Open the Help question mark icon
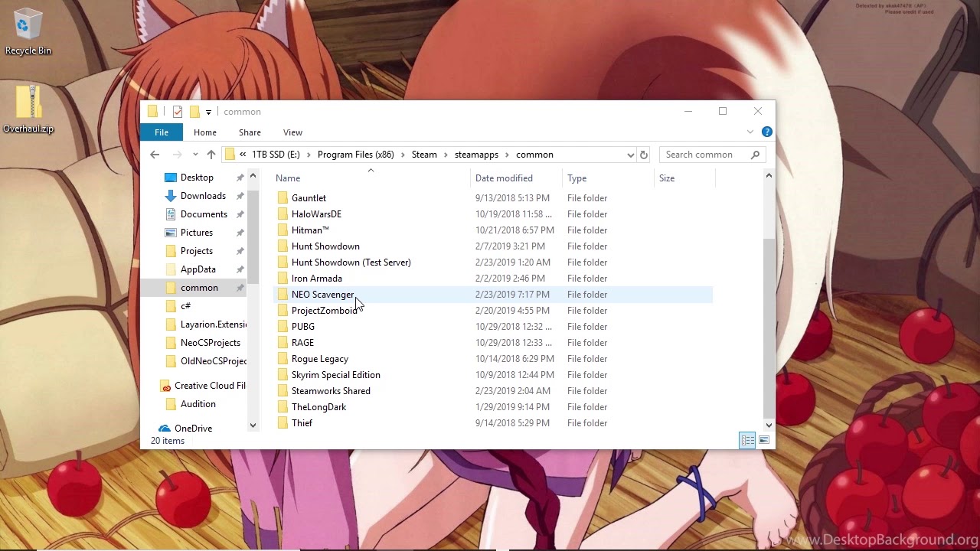Viewport: 980px width, 551px height. point(766,132)
